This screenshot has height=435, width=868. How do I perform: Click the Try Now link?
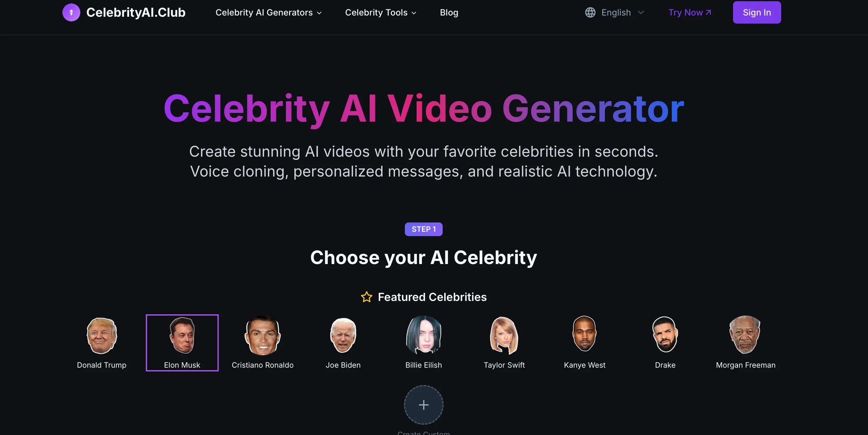tap(690, 12)
